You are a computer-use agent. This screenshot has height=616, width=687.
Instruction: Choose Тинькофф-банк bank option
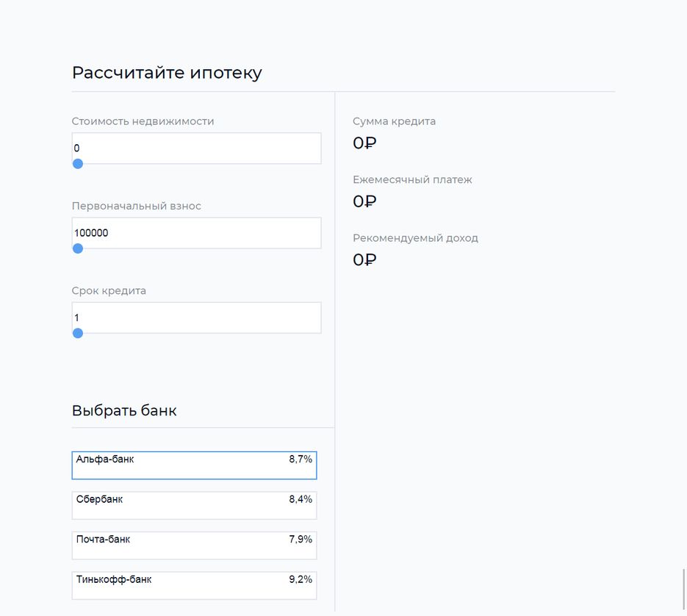click(194, 584)
